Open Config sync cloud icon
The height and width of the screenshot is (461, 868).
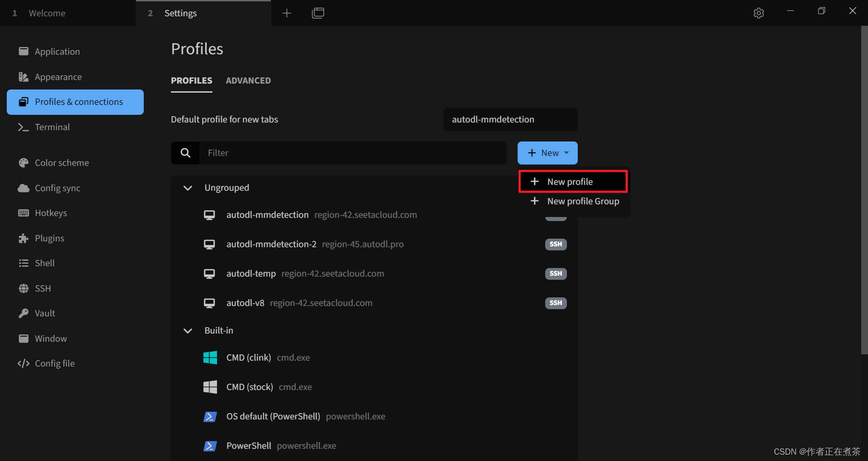pyautogui.click(x=24, y=188)
